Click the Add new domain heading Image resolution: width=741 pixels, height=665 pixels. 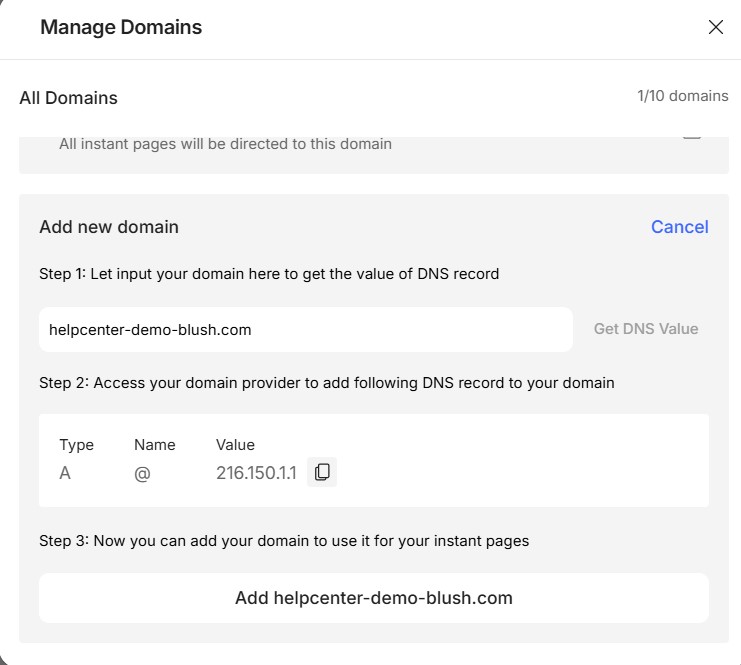pos(109,227)
